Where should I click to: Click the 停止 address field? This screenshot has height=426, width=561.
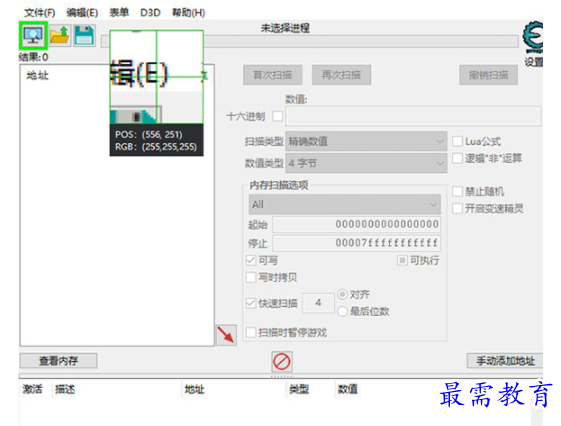[x=356, y=243]
